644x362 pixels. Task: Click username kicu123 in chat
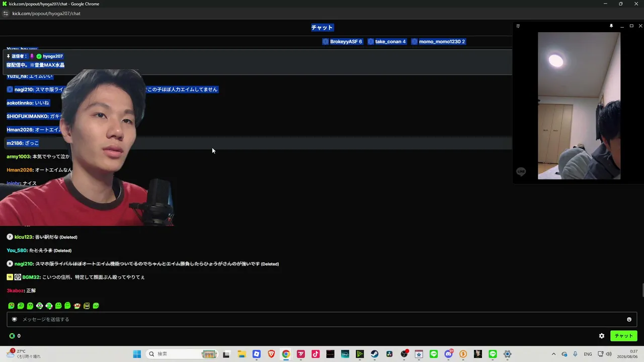pyautogui.click(x=24, y=237)
